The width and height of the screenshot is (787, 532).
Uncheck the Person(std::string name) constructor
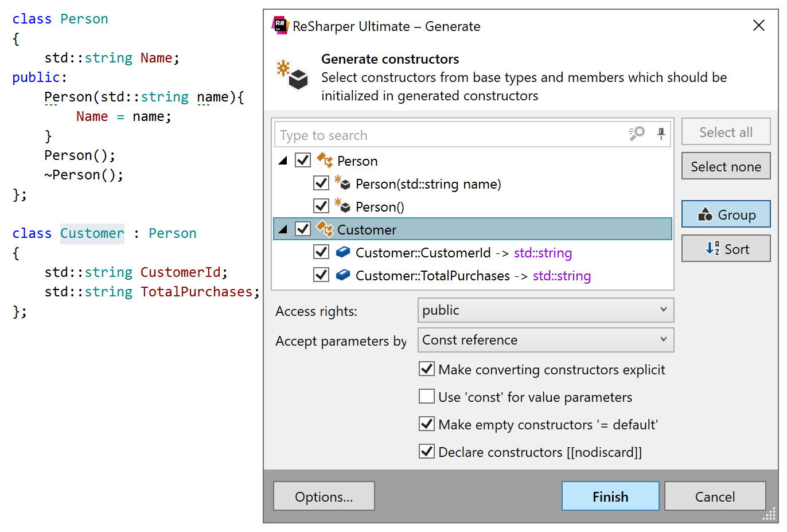click(x=321, y=183)
